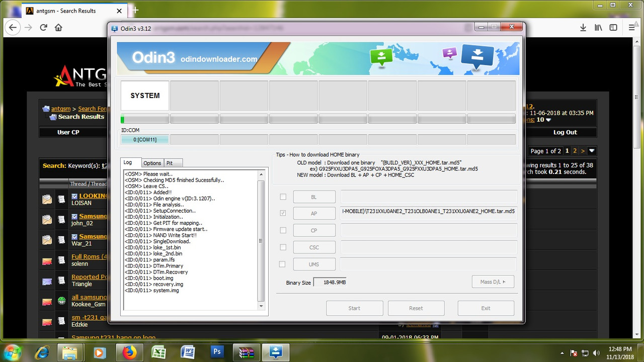Go to next results page arrow

(x=583, y=151)
